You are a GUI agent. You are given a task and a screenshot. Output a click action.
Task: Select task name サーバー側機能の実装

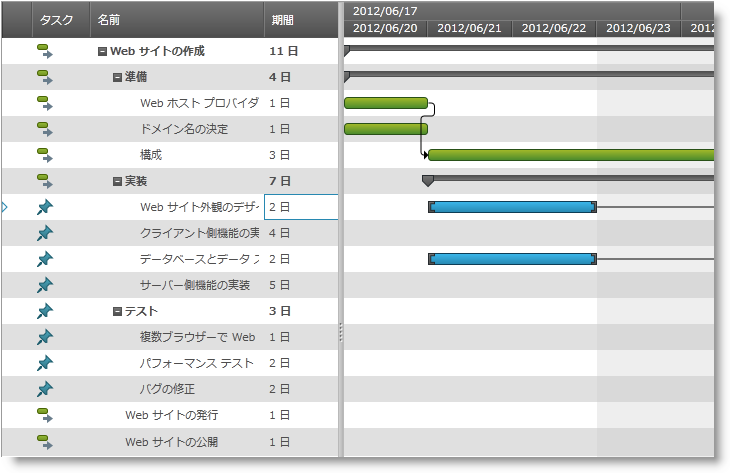[x=195, y=285]
